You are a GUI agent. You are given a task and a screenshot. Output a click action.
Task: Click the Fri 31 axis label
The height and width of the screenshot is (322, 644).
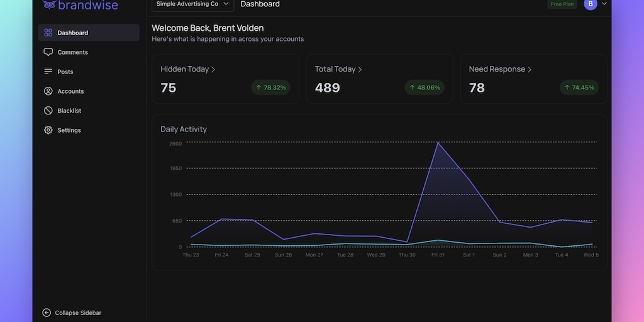point(438,255)
